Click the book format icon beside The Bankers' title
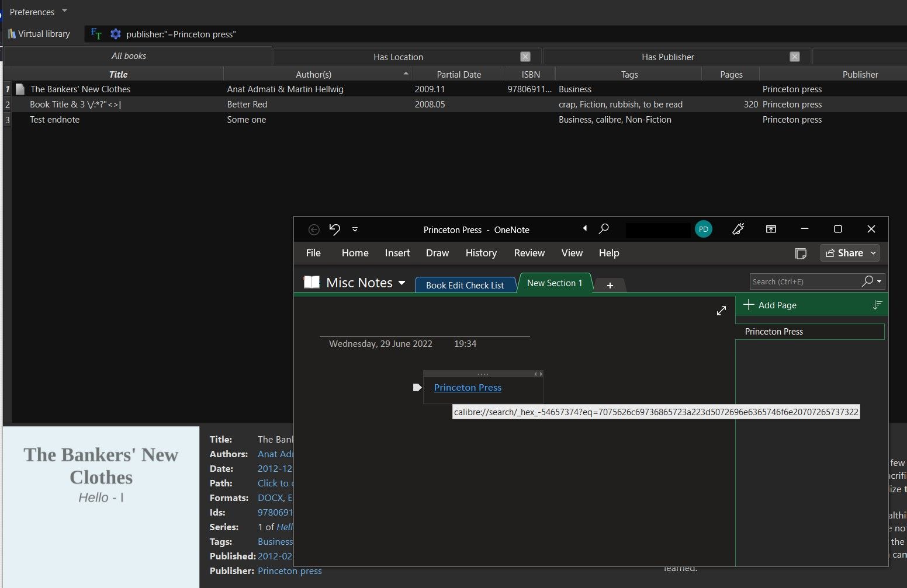This screenshot has width=907, height=588. [x=20, y=89]
